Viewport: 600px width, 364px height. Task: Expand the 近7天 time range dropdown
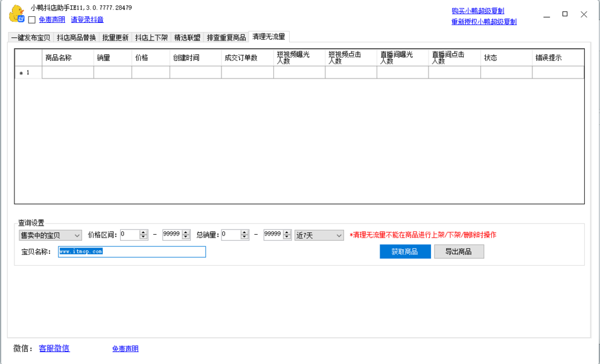point(319,235)
